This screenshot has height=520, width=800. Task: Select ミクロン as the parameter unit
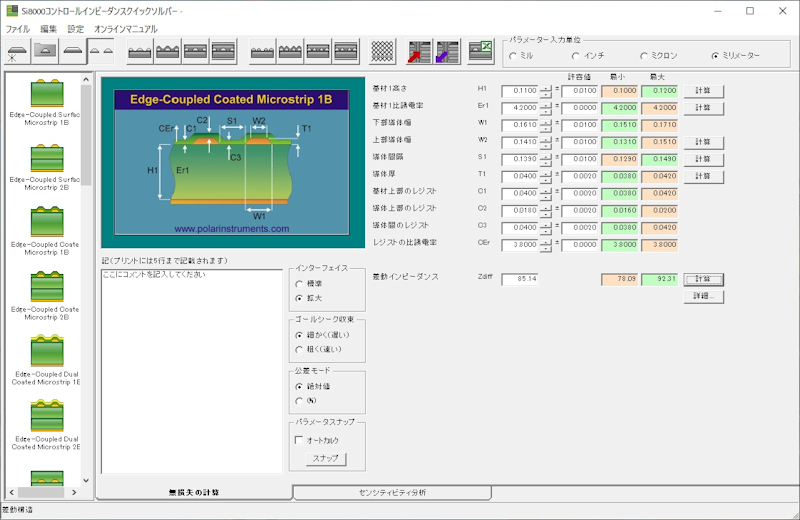pyautogui.click(x=644, y=56)
